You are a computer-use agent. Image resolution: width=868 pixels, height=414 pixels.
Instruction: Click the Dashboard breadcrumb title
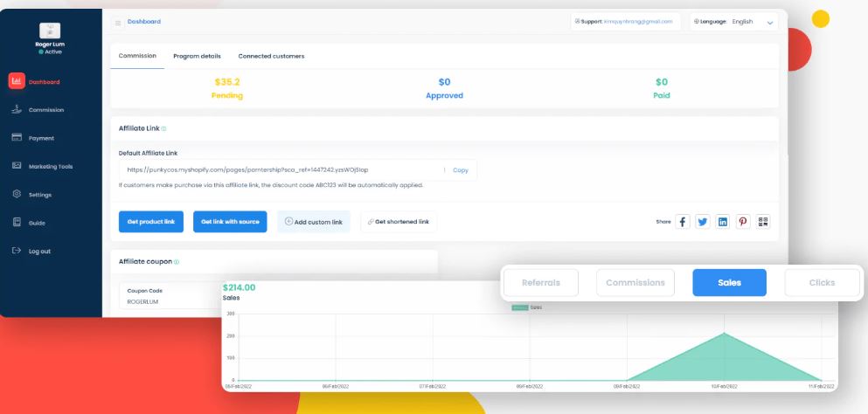[144, 22]
